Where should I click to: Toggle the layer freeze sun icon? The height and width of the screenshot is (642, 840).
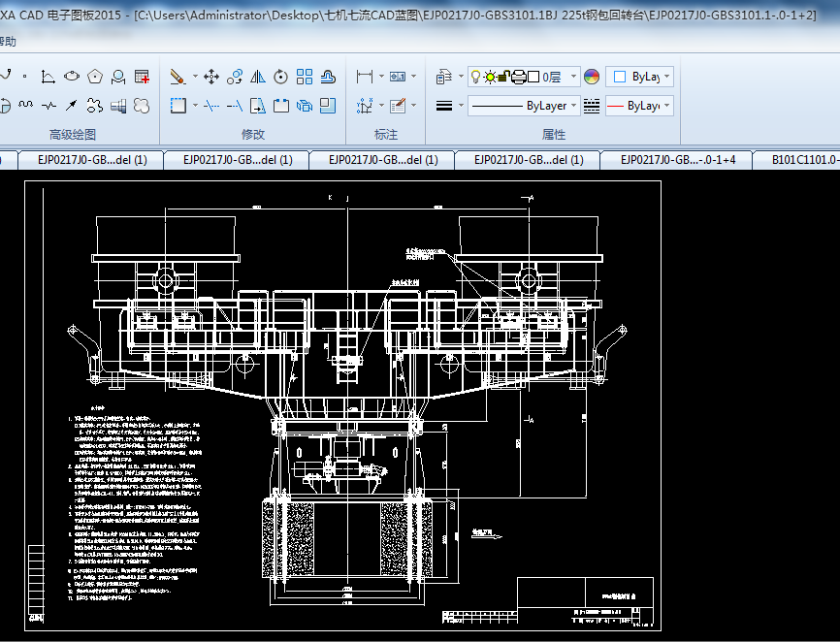pyautogui.click(x=490, y=77)
